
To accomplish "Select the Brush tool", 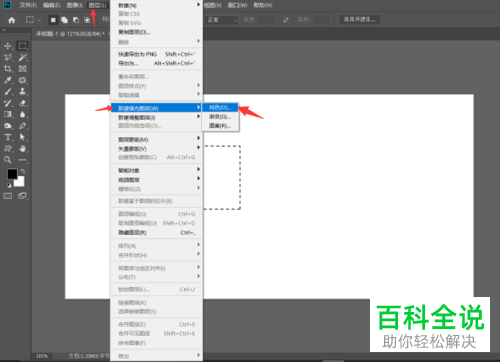I will tap(8, 91).
